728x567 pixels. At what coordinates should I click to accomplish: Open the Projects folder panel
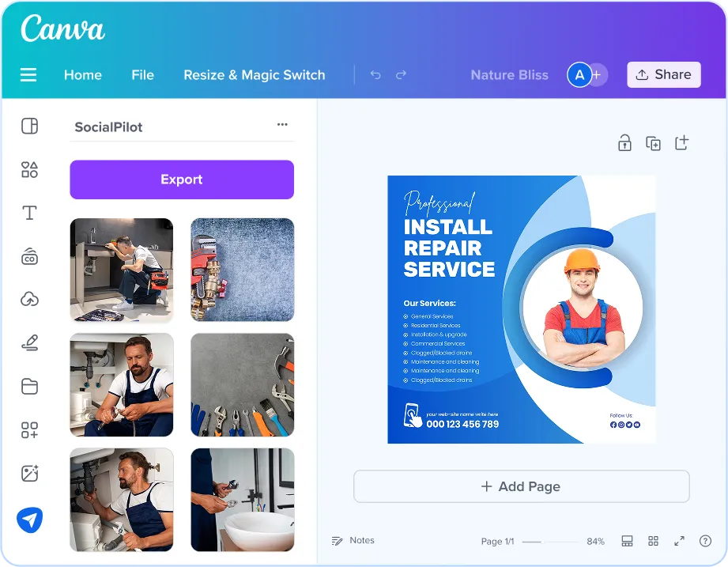pyautogui.click(x=29, y=386)
